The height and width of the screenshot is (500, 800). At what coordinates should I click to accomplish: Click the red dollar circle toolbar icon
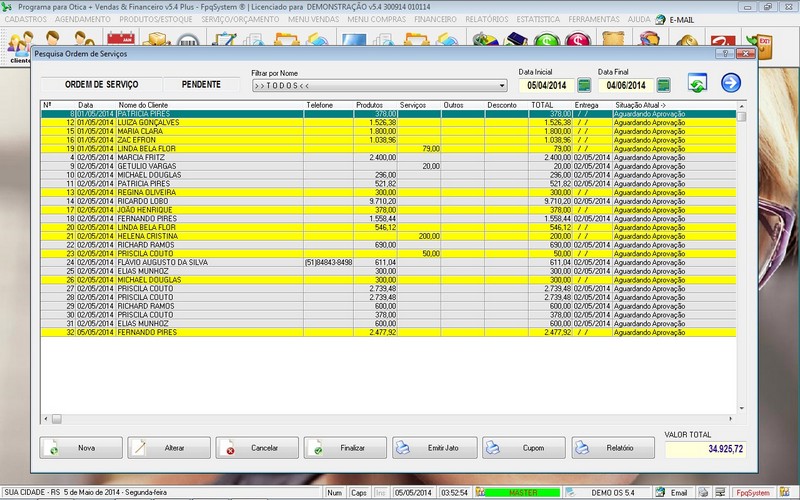(x=578, y=40)
